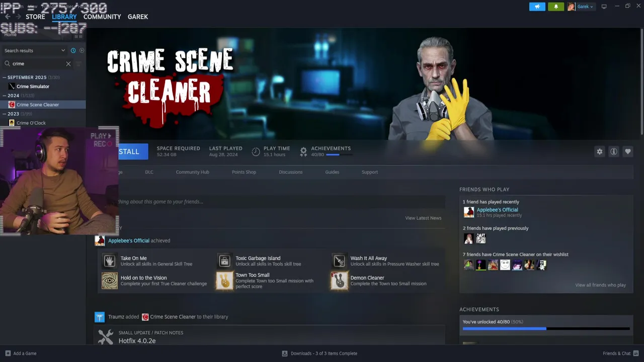Click the Traumz user avatar
Viewport: 644px width, 362px height.
100,317
